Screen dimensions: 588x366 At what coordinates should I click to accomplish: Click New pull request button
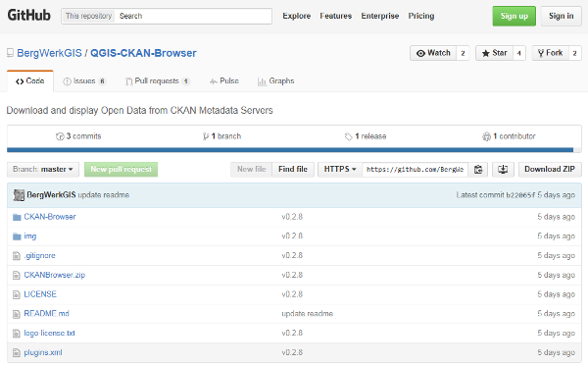pos(122,170)
